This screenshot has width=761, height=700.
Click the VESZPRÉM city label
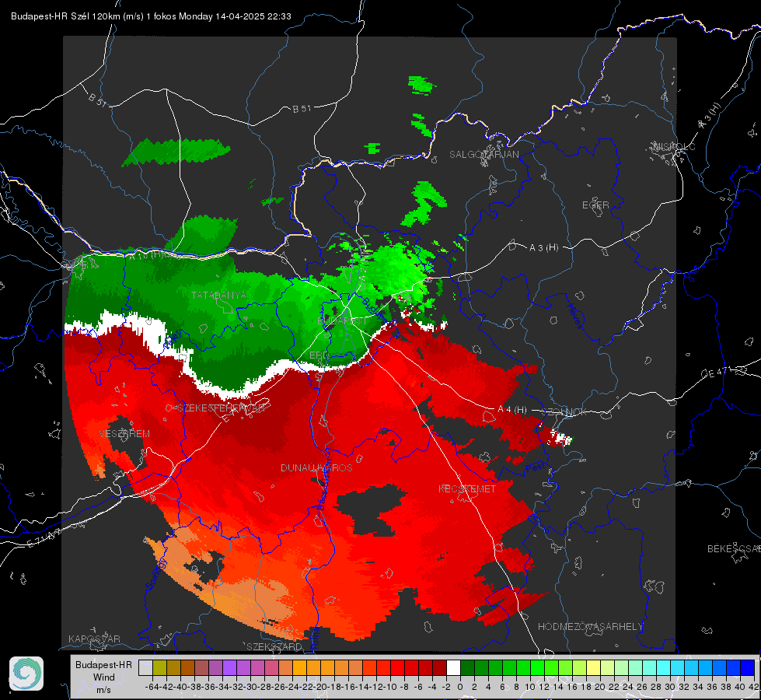[x=124, y=434]
